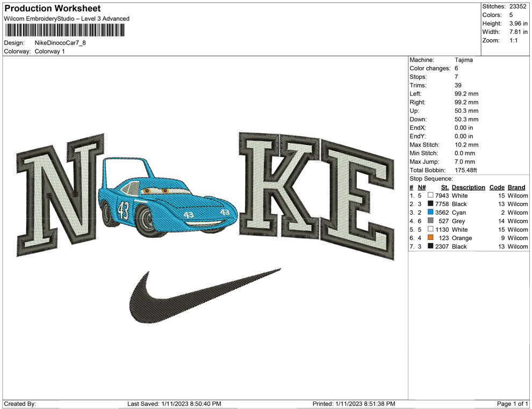The image size is (532, 409).
Task: Click the Max Jump value 7.0 mm
Action: click(465, 162)
